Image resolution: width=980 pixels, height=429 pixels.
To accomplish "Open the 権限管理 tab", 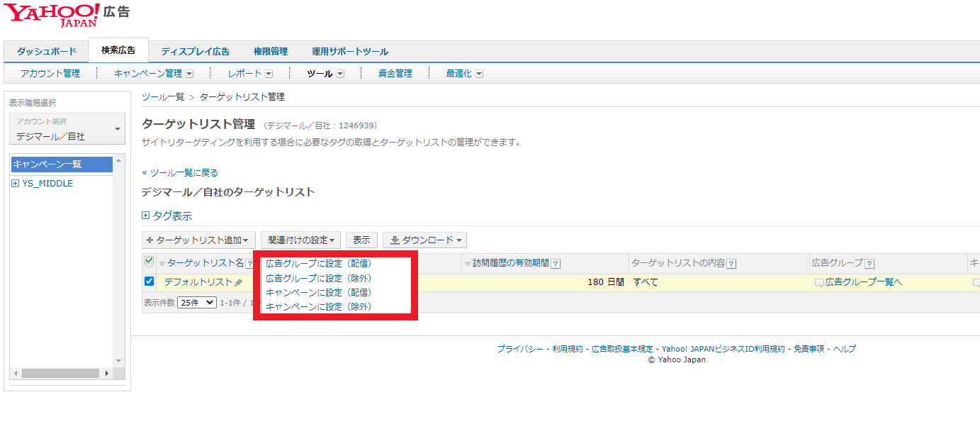I will pyautogui.click(x=271, y=51).
